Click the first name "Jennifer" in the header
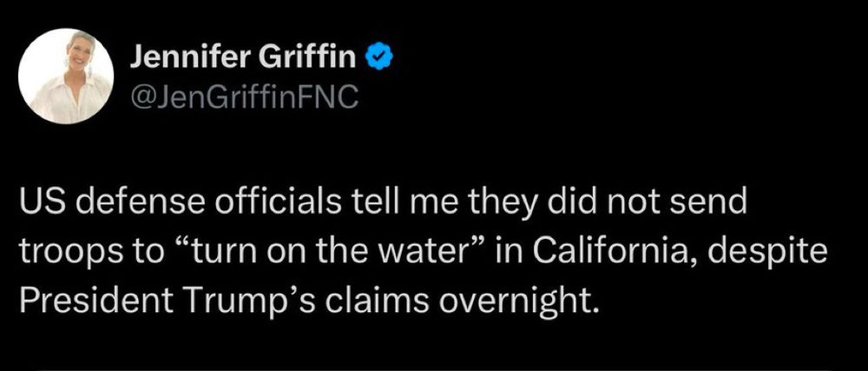The image size is (868, 371). click(x=179, y=59)
